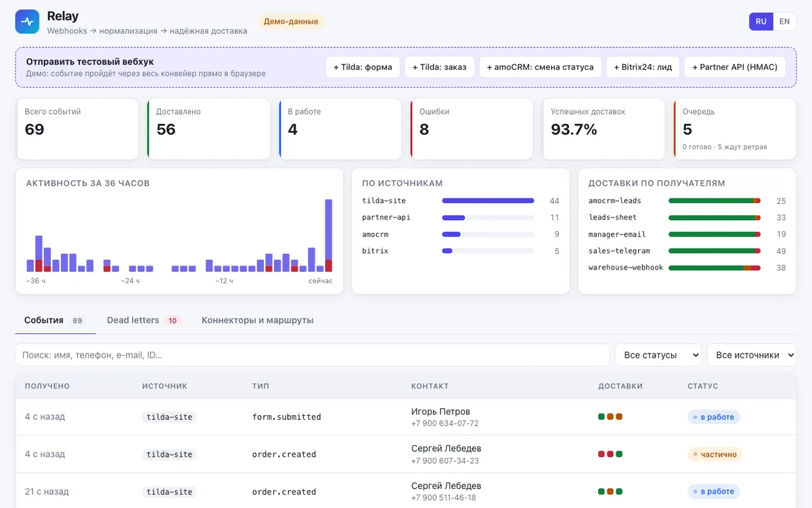Click the "+ Bitrix24: лид" button
The width and height of the screenshot is (812, 508).
click(643, 67)
